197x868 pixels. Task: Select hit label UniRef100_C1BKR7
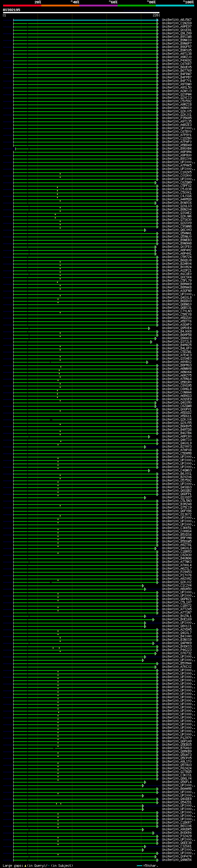click(x=177, y=822)
